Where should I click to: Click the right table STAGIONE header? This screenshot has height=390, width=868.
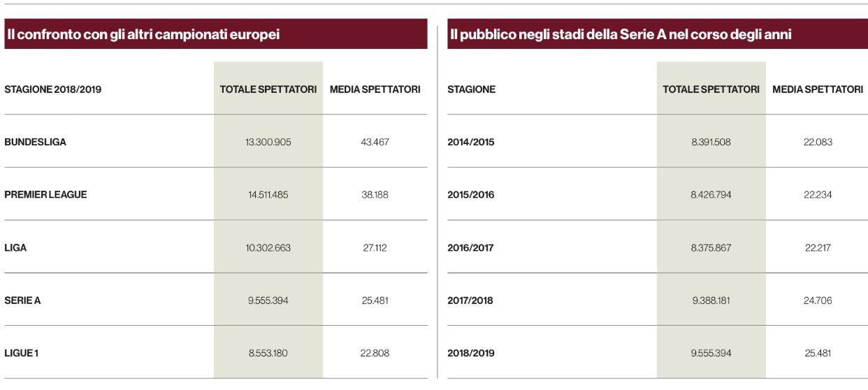point(472,89)
